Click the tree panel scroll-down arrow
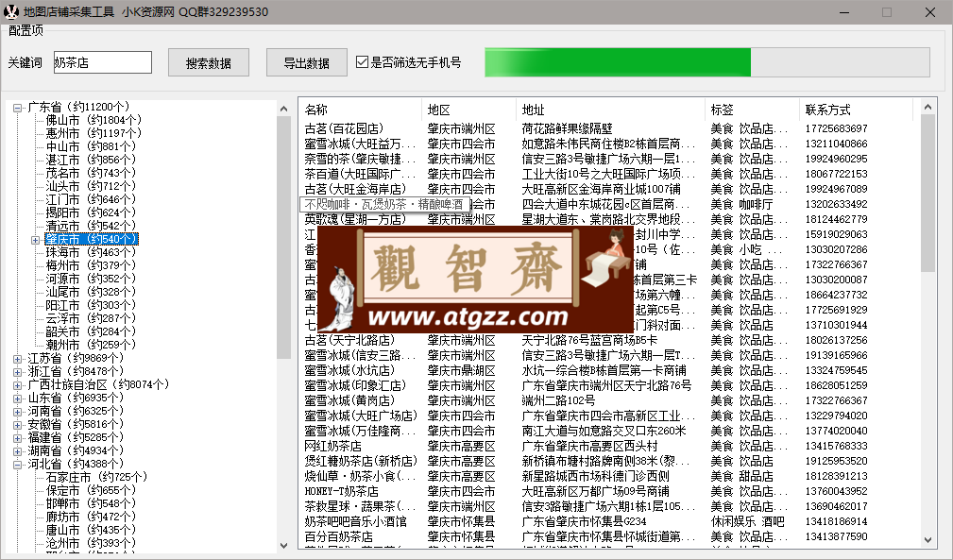This screenshot has height=560, width=953. pos(284,546)
